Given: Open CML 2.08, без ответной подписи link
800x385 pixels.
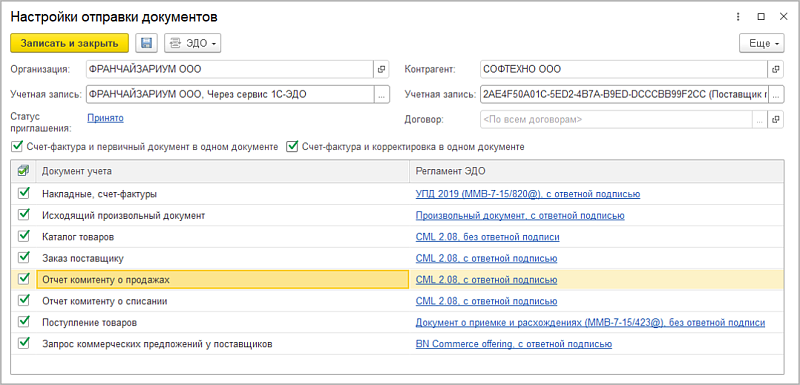Looking at the screenshot, I should coord(488,237).
